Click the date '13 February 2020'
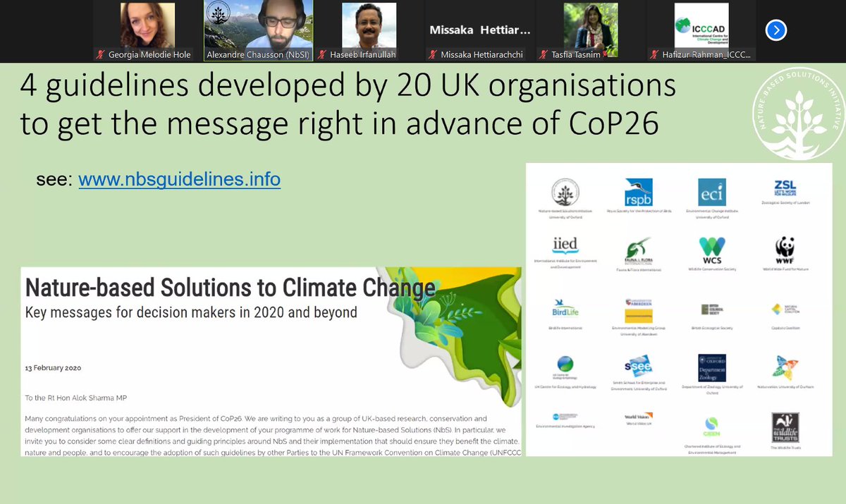 54,368
